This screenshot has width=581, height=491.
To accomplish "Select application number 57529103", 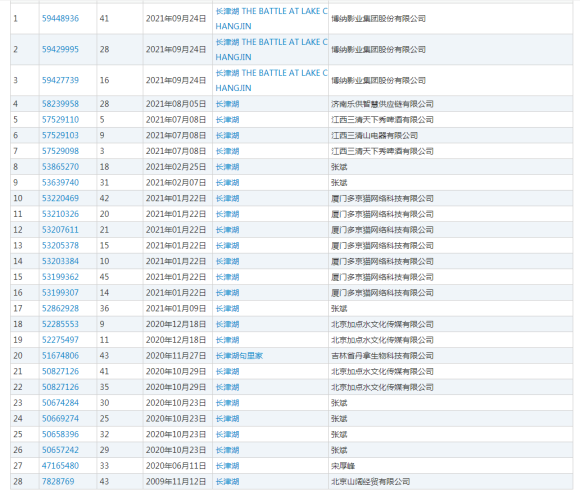I will [x=60, y=135].
